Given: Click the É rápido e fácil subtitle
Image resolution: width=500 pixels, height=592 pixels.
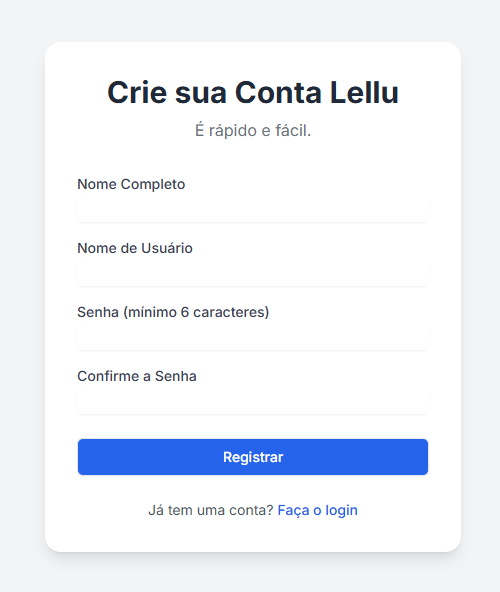Looking at the screenshot, I should pyautogui.click(x=253, y=131).
